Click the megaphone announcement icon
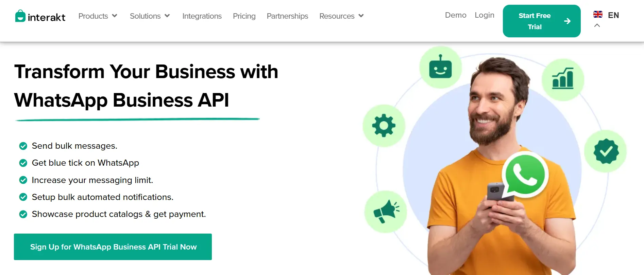Screen dimensions: 644x275 pos(386,212)
